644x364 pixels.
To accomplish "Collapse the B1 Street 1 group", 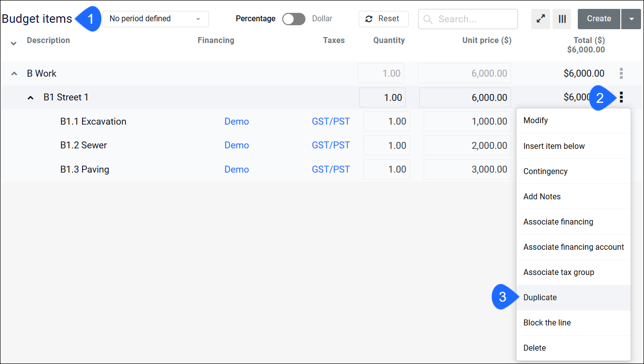I will tap(31, 98).
